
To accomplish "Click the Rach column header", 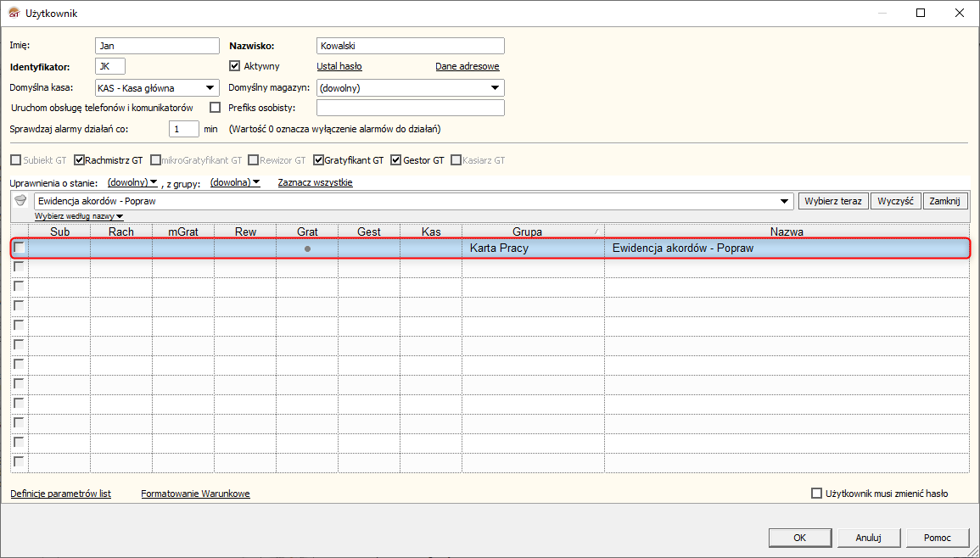I will (x=121, y=232).
